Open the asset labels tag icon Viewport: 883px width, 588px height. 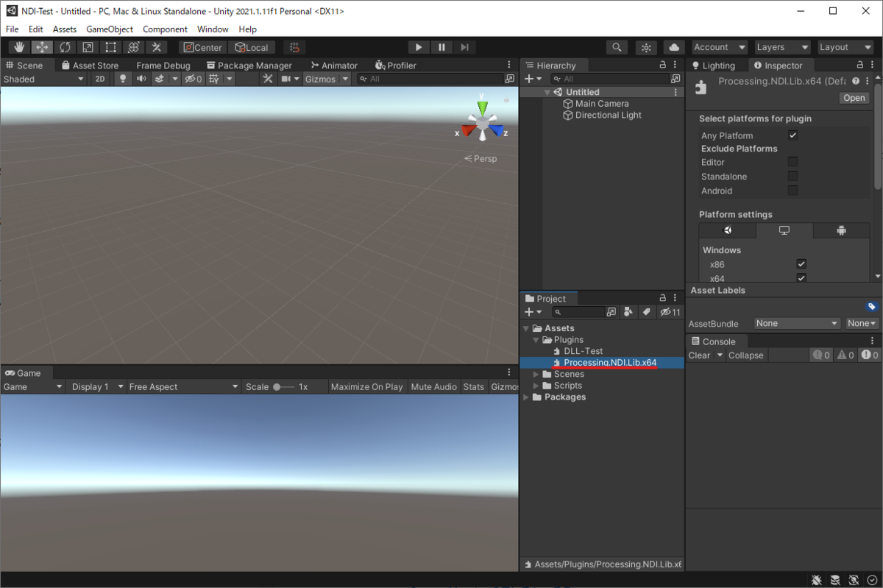(871, 307)
